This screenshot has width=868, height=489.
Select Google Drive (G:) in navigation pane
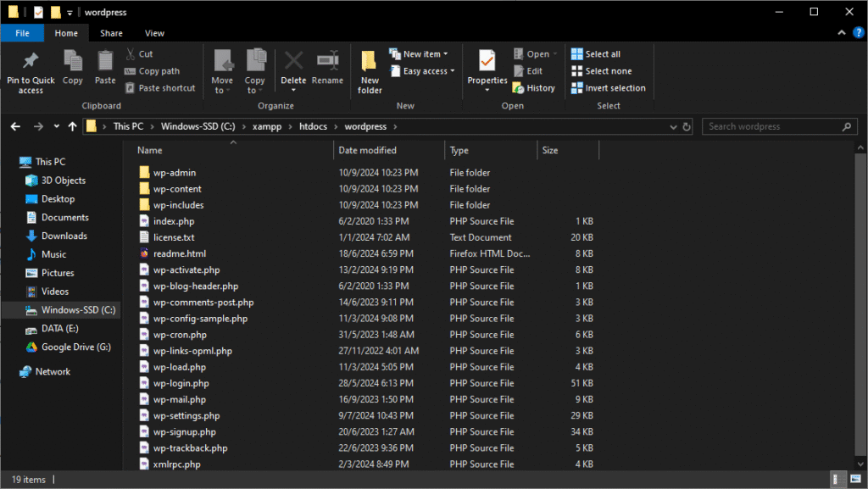pyautogui.click(x=75, y=347)
